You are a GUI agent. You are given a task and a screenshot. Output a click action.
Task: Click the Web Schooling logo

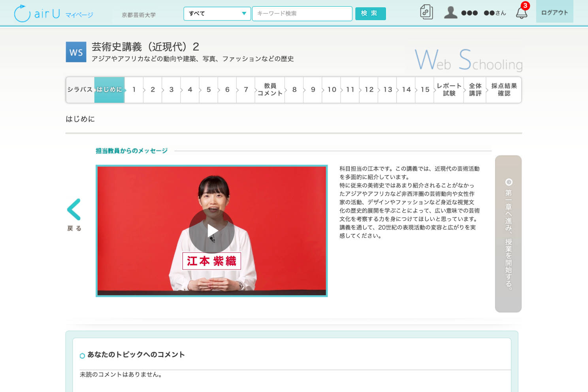click(468, 60)
